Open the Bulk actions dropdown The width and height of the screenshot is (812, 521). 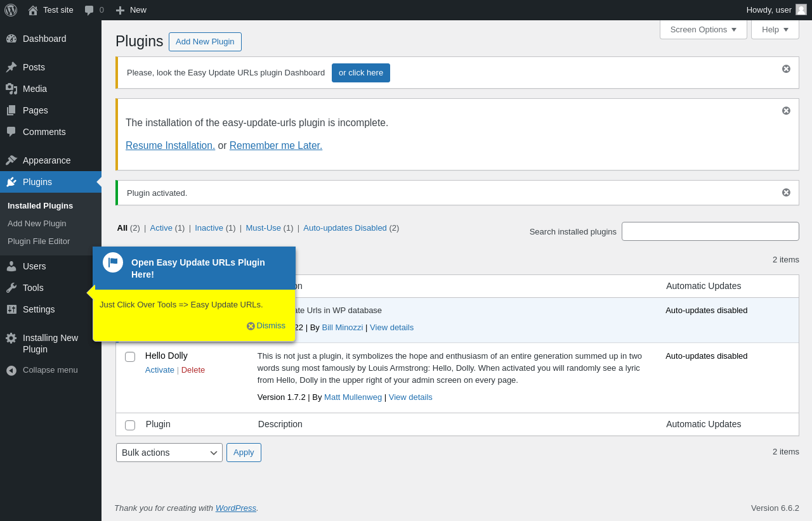(169, 453)
